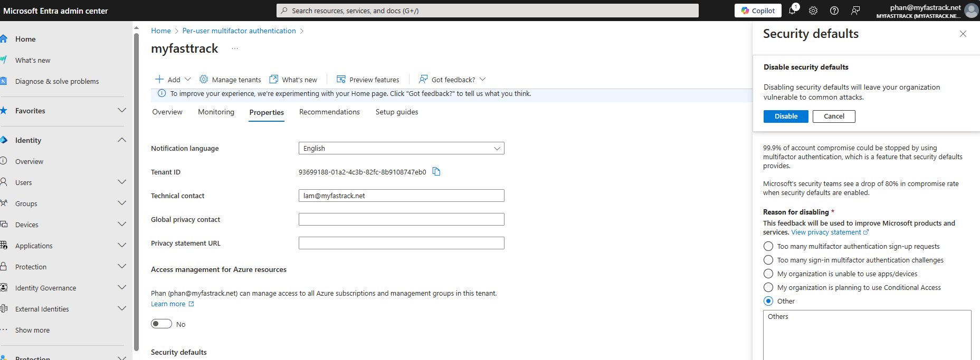Open the ellipsis menu beside myfasttrack

point(235,48)
